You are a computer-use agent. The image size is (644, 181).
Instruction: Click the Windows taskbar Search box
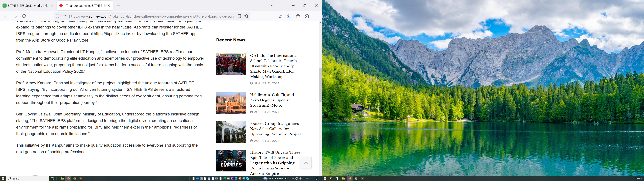point(28,178)
